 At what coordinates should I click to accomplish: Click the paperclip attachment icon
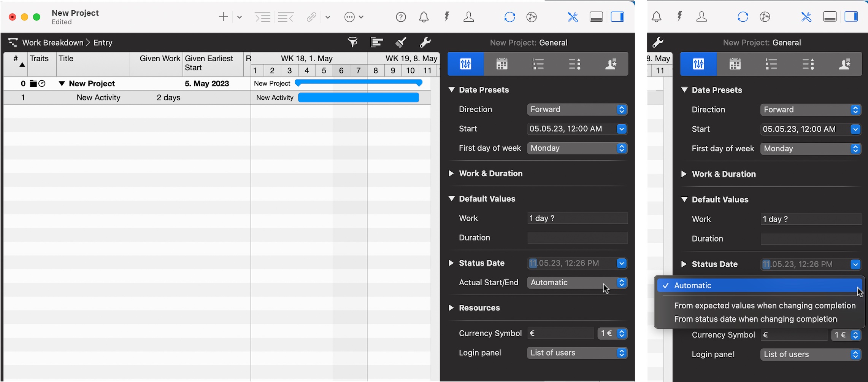[x=311, y=17]
